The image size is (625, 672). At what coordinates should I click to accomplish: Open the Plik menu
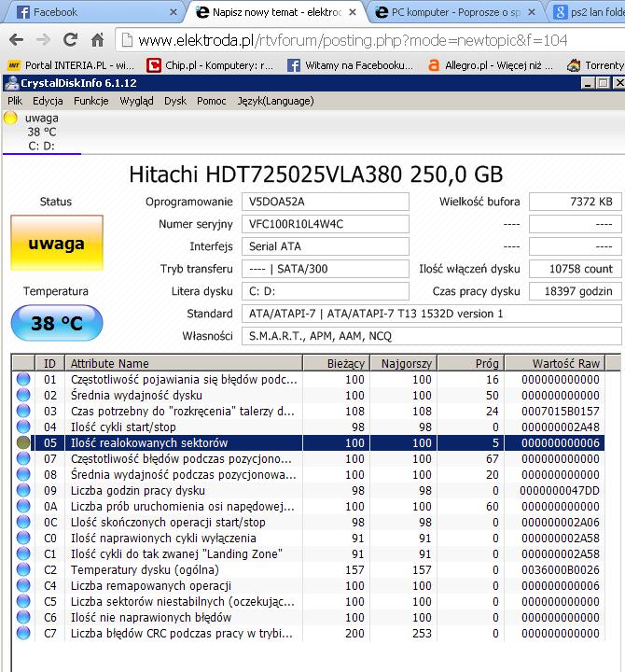[15, 101]
